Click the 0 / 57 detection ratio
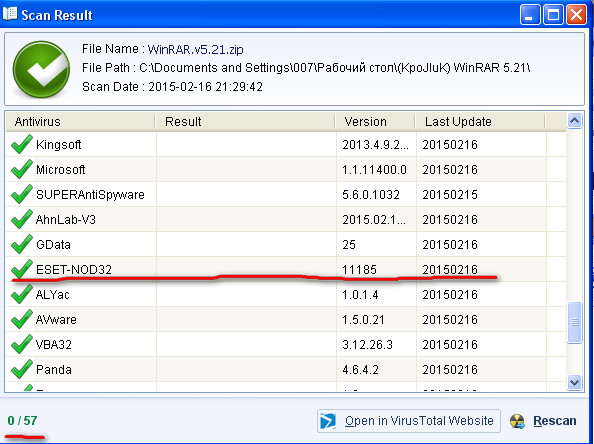This screenshot has width=594, height=444. pyautogui.click(x=22, y=421)
